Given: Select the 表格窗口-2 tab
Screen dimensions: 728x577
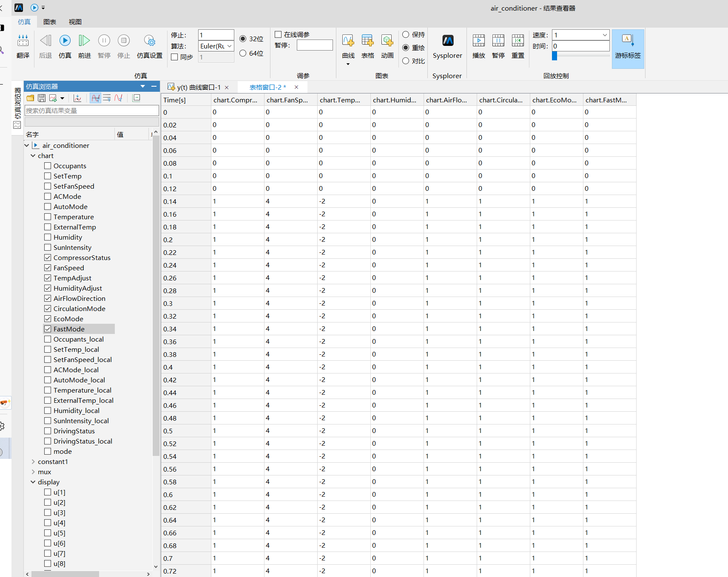Looking at the screenshot, I should (x=267, y=87).
